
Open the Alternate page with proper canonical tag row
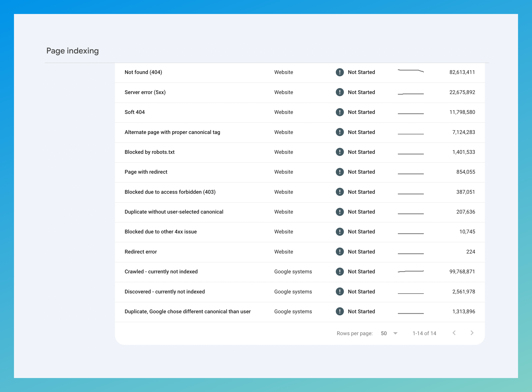(x=300, y=132)
